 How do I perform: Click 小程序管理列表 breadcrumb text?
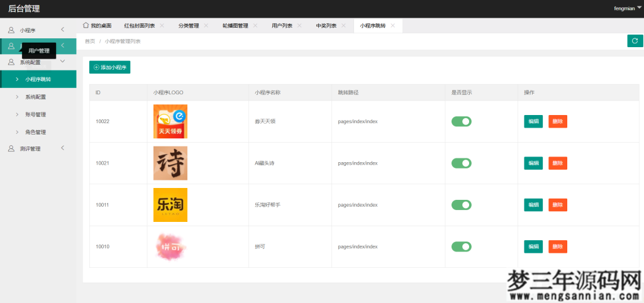coord(123,41)
